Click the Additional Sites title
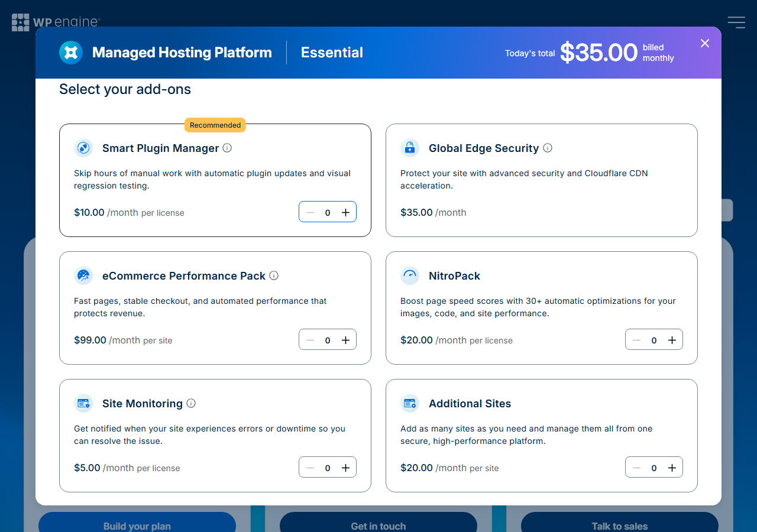757x532 pixels. [470, 403]
